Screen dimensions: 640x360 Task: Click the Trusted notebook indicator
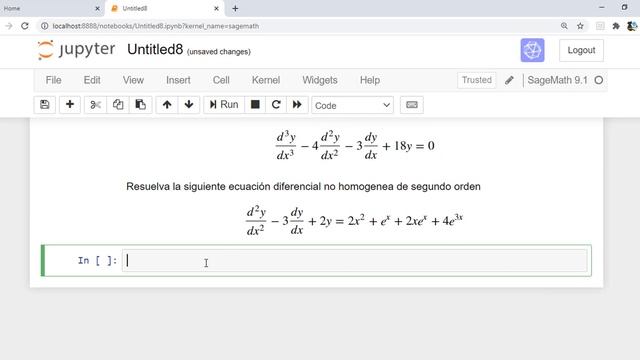(x=476, y=80)
